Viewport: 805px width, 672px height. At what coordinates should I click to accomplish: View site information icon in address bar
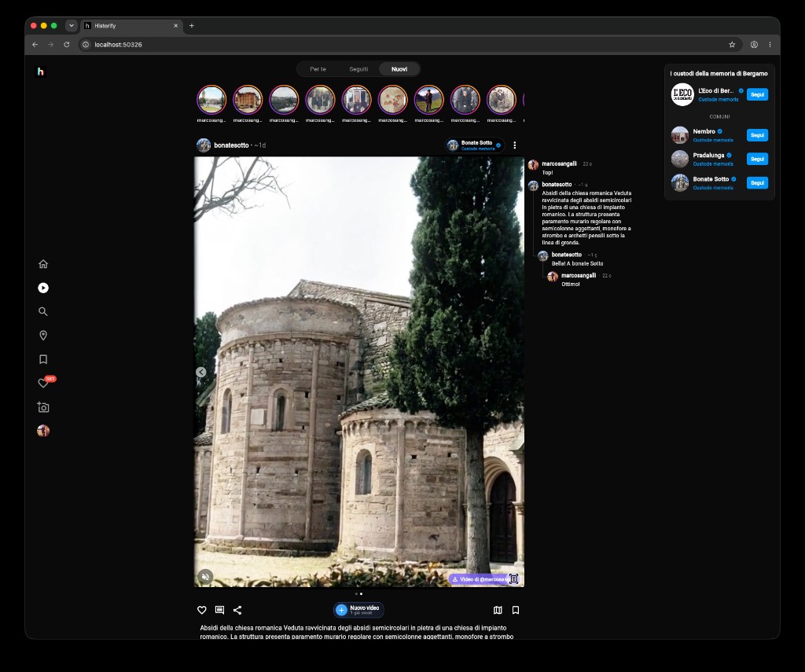click(86, 45)
